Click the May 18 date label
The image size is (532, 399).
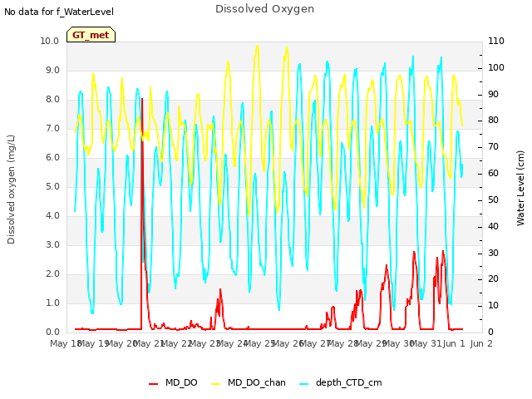[x=65, y=343]
